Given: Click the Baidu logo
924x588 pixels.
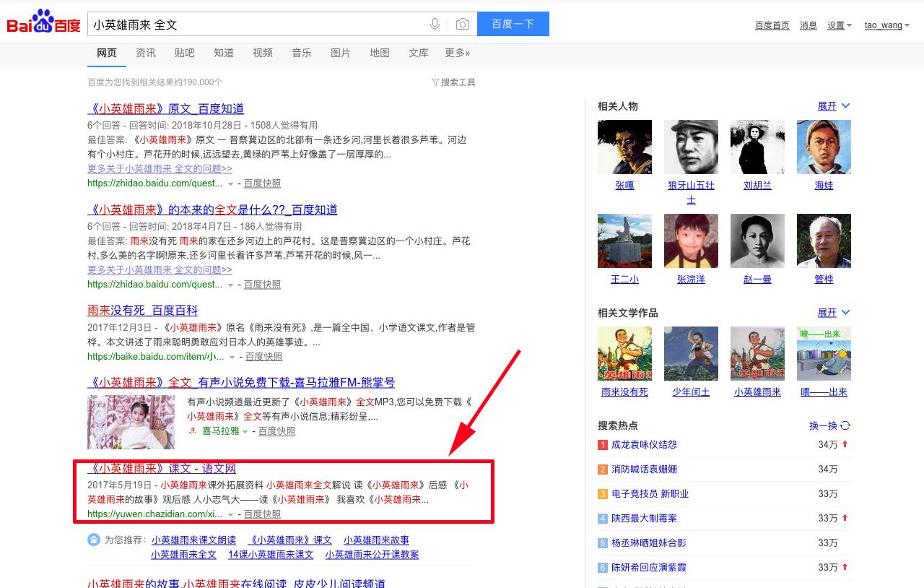Looking at the screenshot, I should pyautogui.click(x=43, y=23).
